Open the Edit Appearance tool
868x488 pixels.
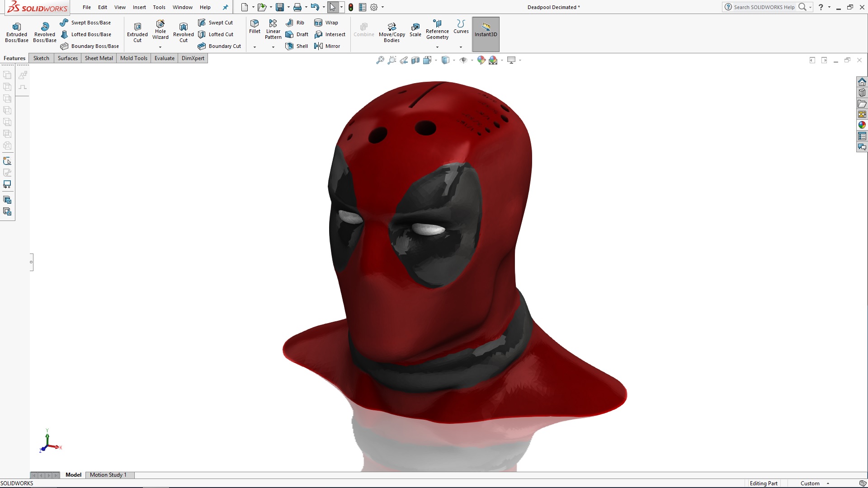coord(481,60)
